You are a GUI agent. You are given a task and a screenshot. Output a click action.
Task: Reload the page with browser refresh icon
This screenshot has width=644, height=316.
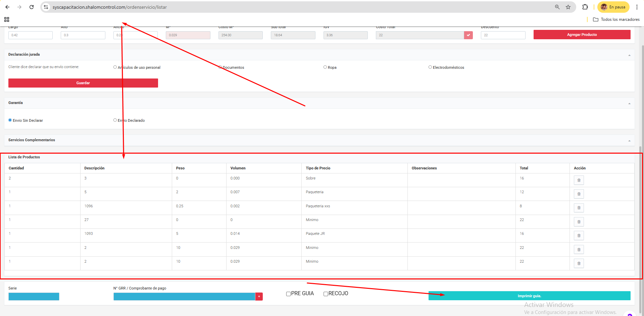point(32,7)
